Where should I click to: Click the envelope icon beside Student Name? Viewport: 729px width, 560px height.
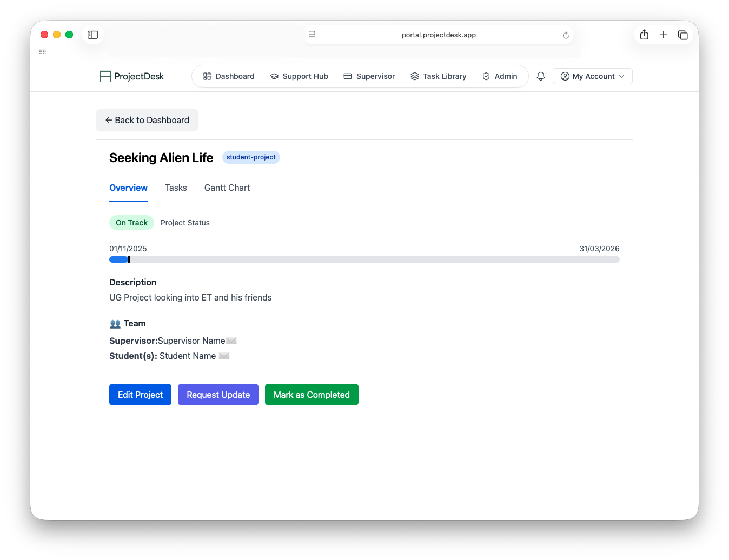point(224,356)
